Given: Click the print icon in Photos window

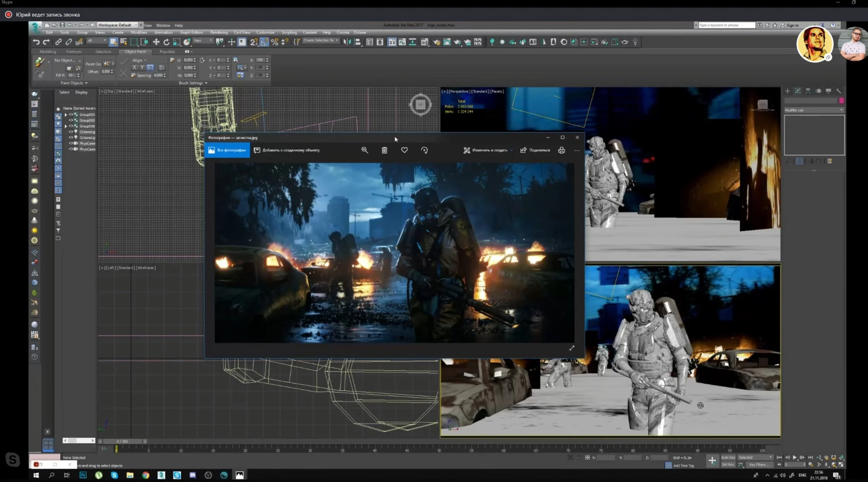Looking at the screenshot, I should 561,150.
